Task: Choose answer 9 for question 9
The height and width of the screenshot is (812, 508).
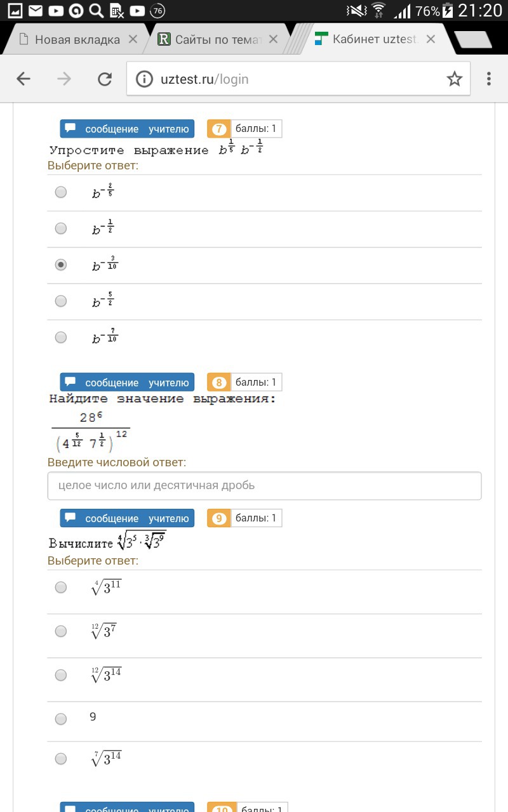Action: point(61,719)
